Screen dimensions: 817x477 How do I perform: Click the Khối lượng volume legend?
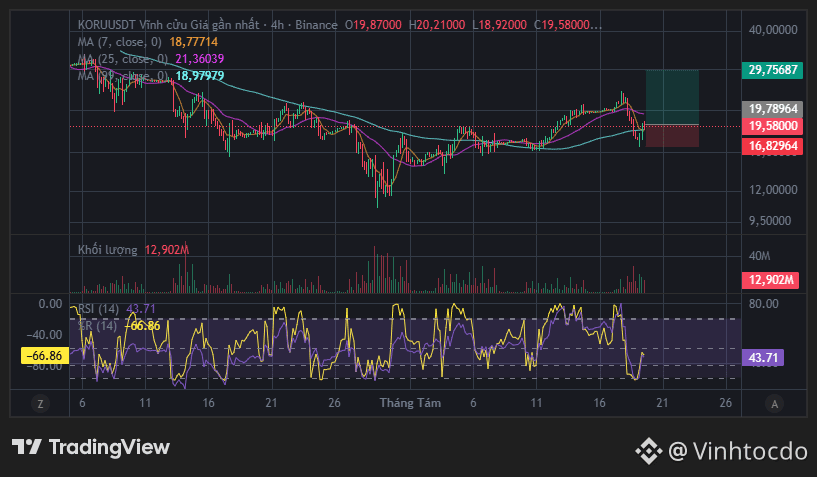coord(107,250)
